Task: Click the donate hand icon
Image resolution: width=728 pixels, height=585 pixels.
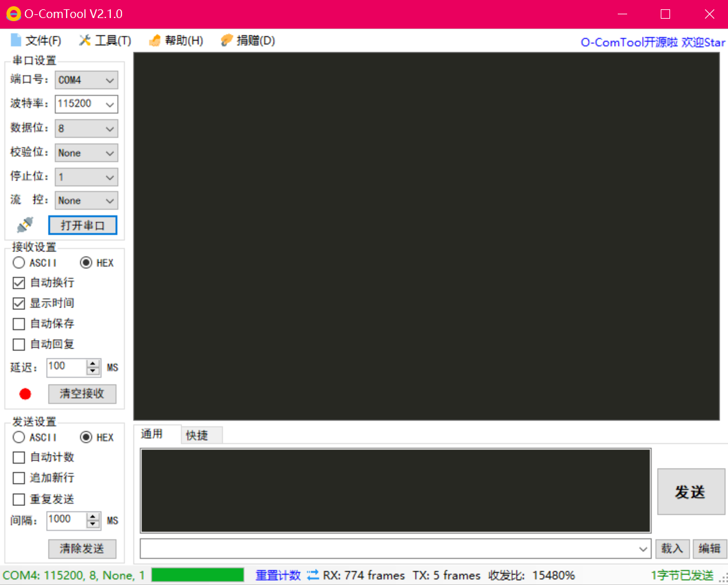Action: pos(226,40)
